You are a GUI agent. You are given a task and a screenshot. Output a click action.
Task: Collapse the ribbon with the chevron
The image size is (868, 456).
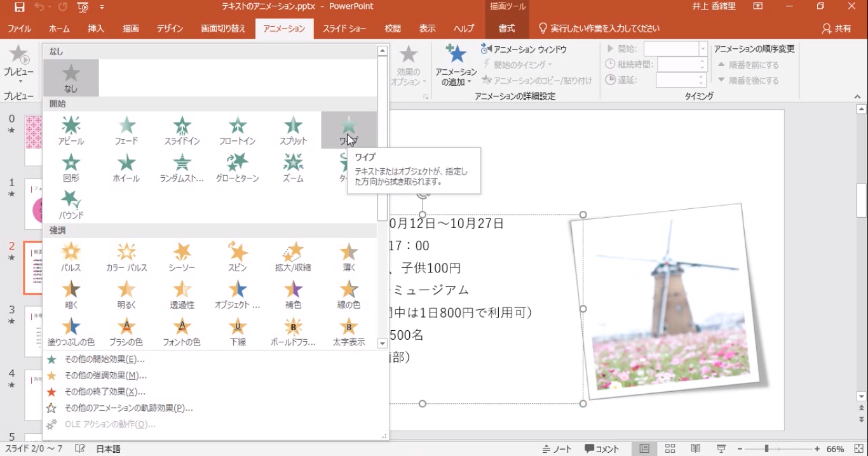tap(857, 97)
